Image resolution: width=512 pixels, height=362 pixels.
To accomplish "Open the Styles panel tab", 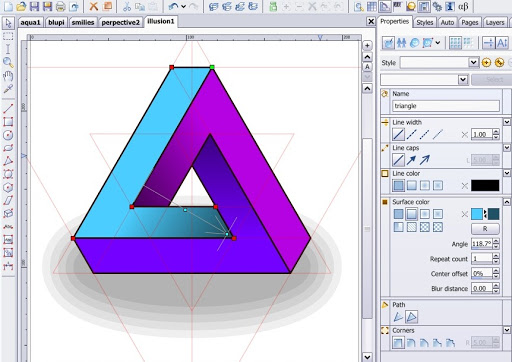I will pos(425,22).
